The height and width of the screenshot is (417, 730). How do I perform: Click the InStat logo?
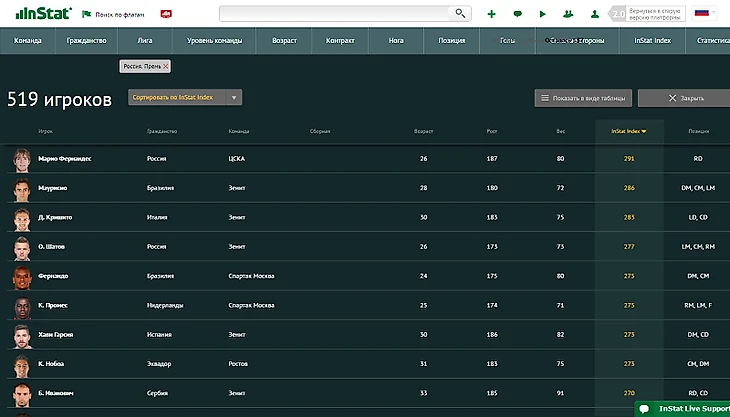coord(36,14)
